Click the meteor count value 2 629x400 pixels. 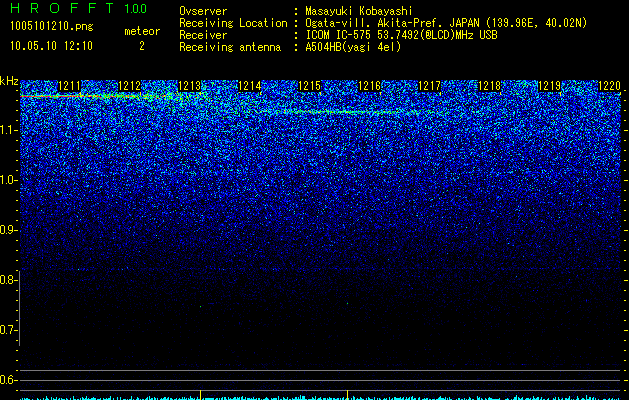[x=142, y=46]
